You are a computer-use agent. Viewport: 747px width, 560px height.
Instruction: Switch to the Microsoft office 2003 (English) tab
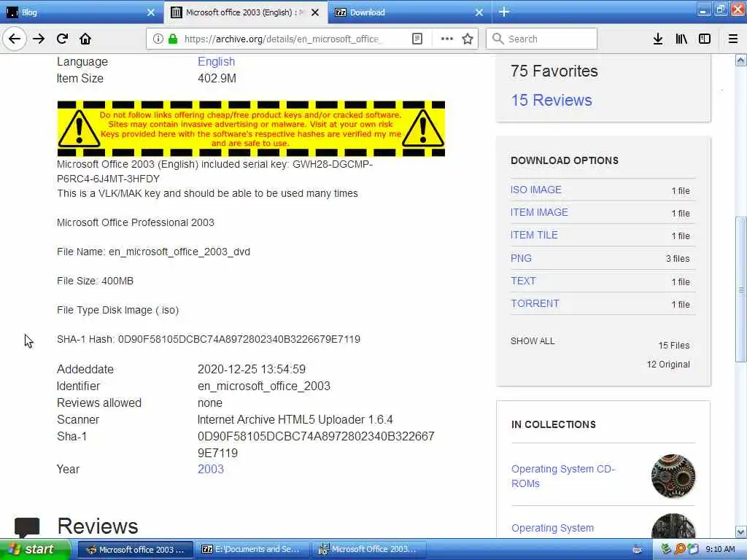click(245, 12)
